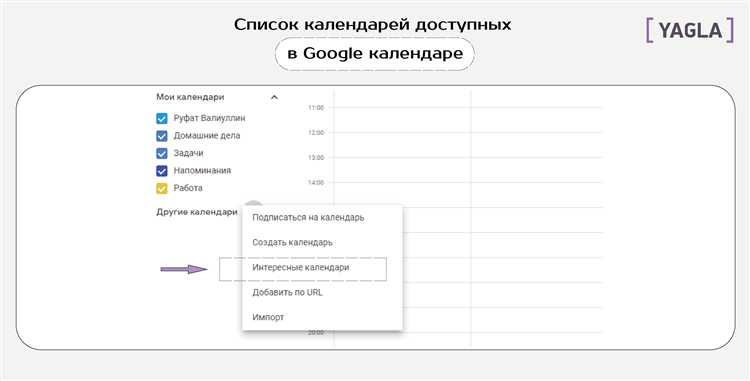This screenshot has height=381, width=750.
Task: Uncheck the yellow Работа checkbox
Action: click(162, 188)
